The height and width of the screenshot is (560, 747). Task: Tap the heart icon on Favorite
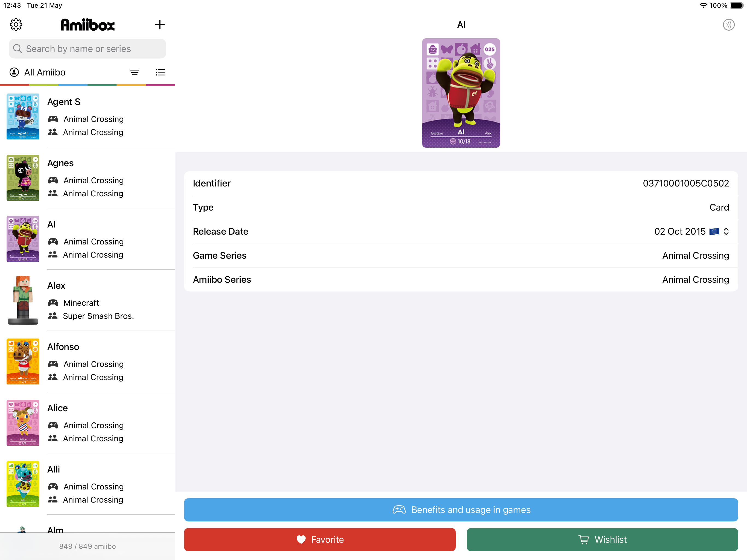(301, 540)
